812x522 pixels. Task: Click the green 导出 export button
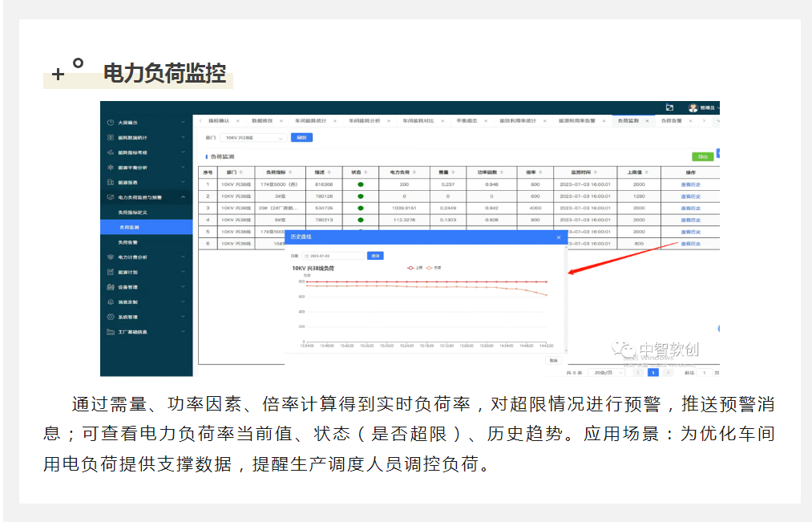702,157
